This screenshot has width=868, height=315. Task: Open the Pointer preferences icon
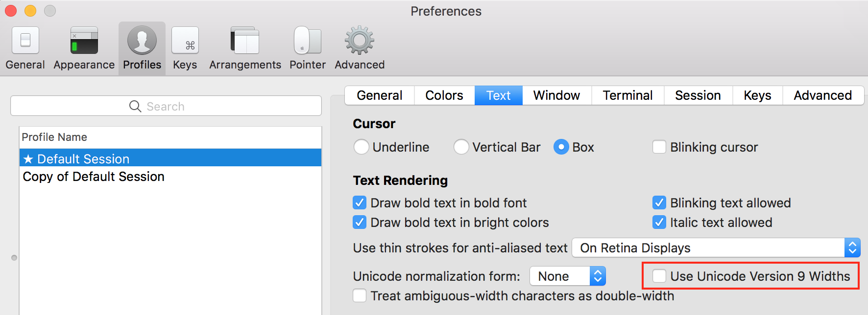click(x=308, y=41)
